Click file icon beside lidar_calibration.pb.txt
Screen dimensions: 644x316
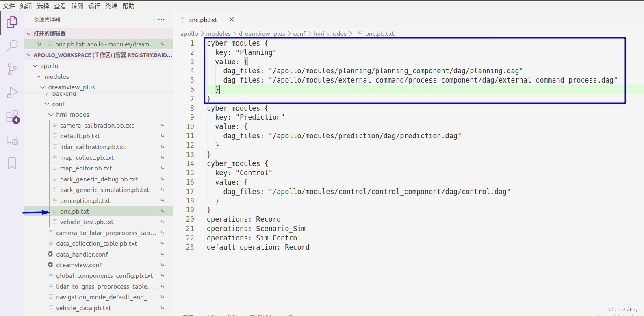pos(55,147)
